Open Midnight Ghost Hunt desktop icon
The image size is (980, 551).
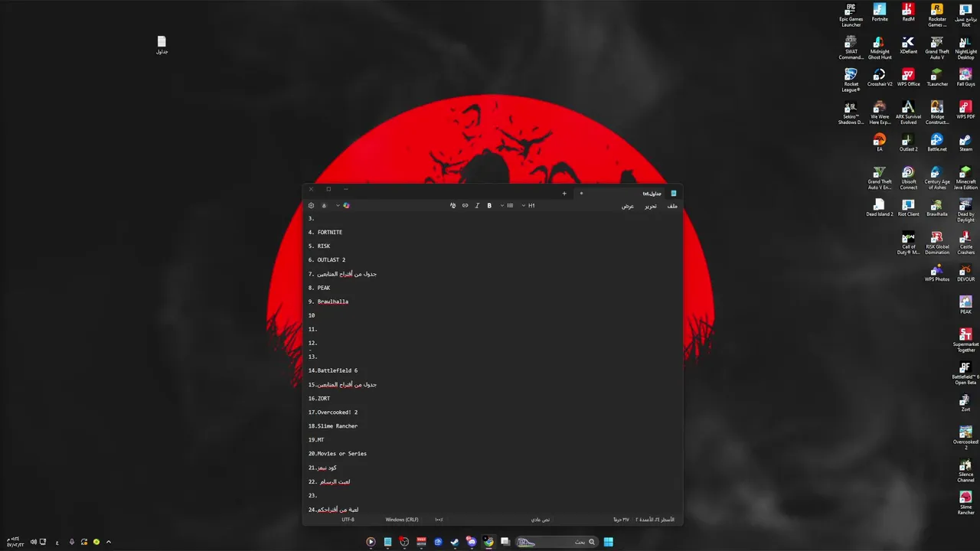point(880,48)
